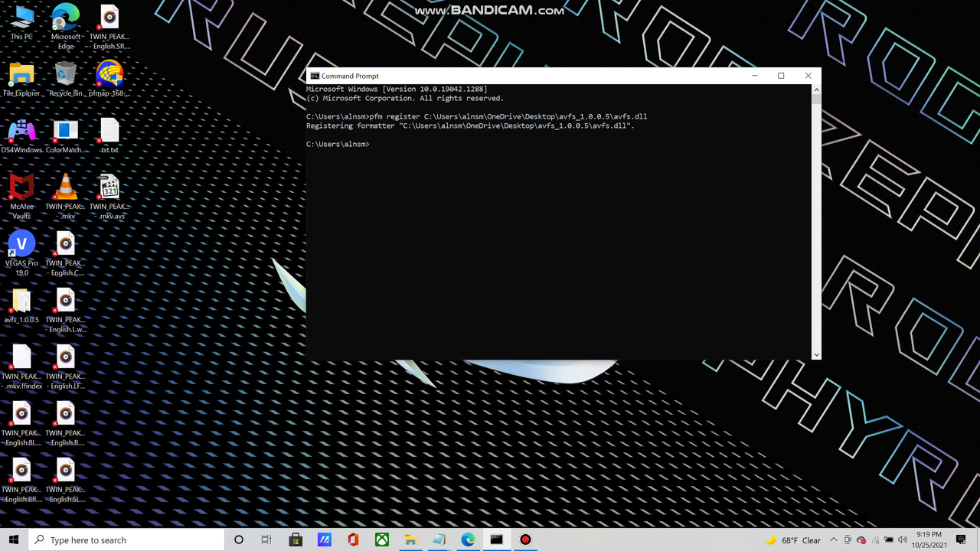Open the Windows Start menu

14,540
